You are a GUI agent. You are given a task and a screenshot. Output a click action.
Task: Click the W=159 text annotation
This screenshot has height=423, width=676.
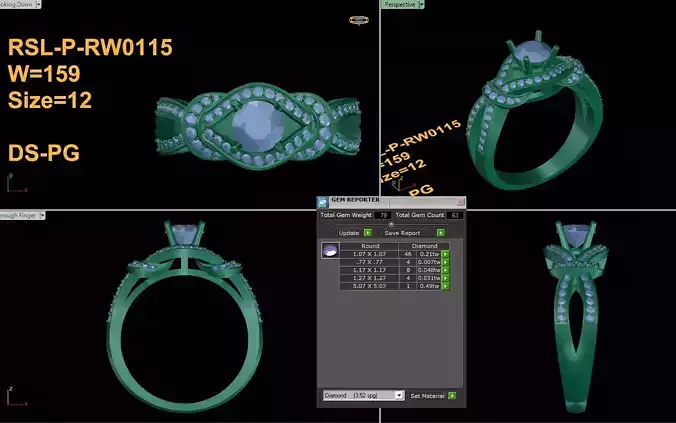pyautogui.click(x=44, y=74)
